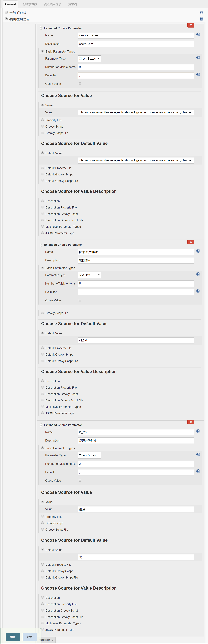Grab drag handle of is_test parameter block
The width and height of the screenshot is (208, 644).
[41, 425]
